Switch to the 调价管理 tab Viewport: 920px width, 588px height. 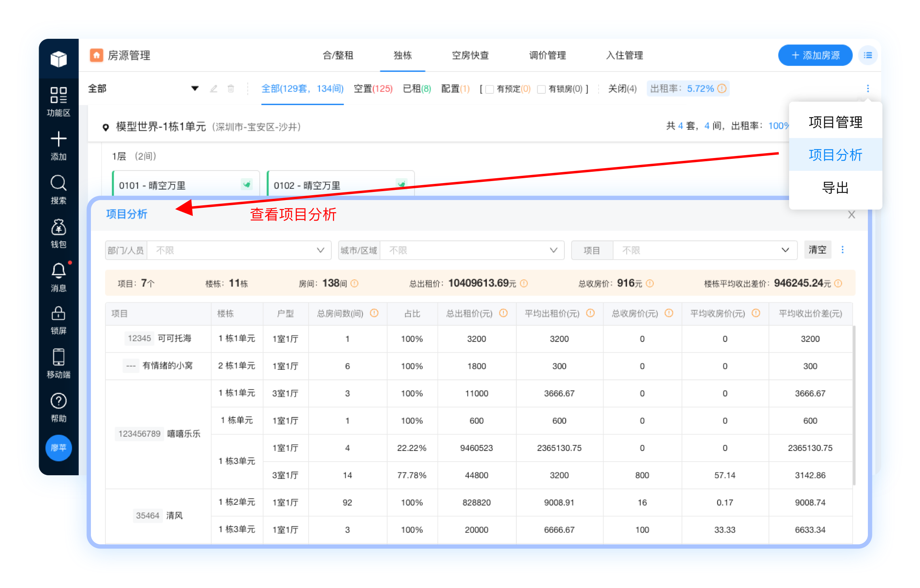coord(547,55)
